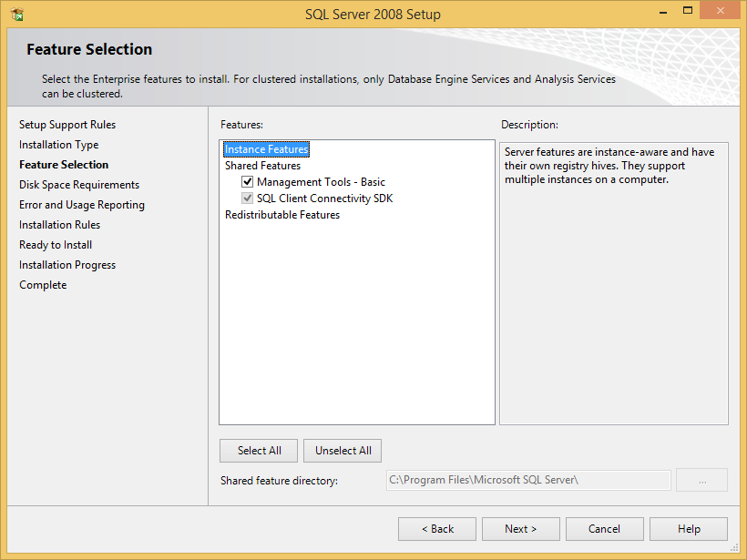Screen dimensions: 747x560
Task: Select Shared Features in the tree
Action: tap(262, 166)
